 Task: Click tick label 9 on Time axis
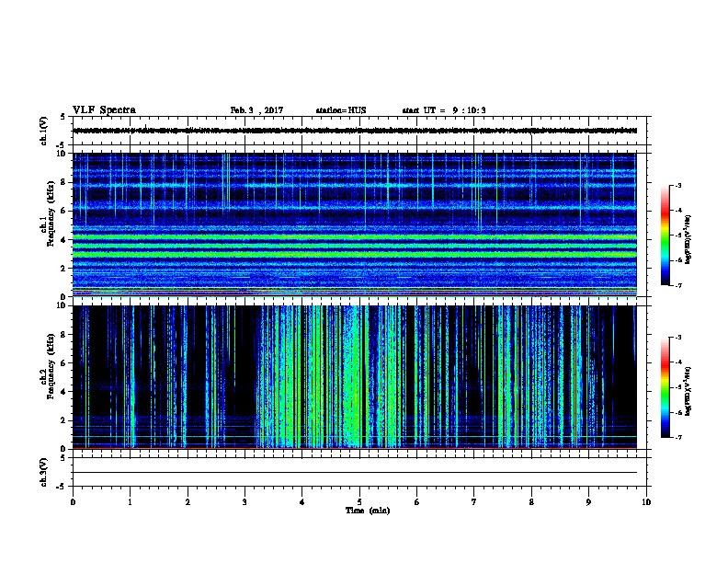click(588, 502)
